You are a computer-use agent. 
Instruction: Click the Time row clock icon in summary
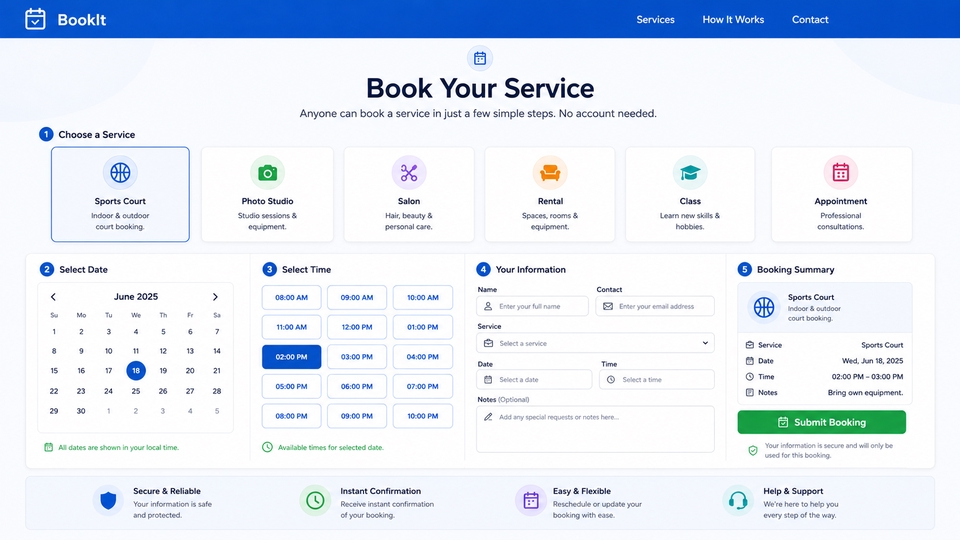pyautogui.click(x=749, y=377)
